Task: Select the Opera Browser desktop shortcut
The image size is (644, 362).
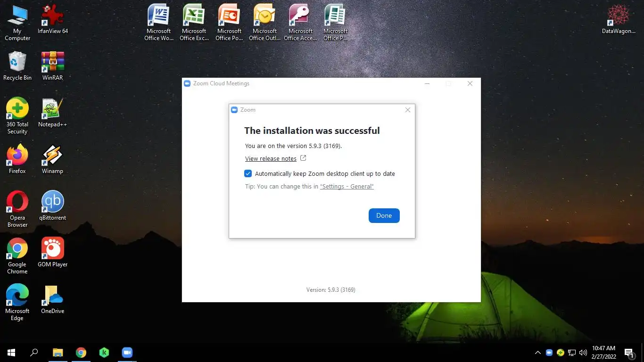Action: (17, 209)
